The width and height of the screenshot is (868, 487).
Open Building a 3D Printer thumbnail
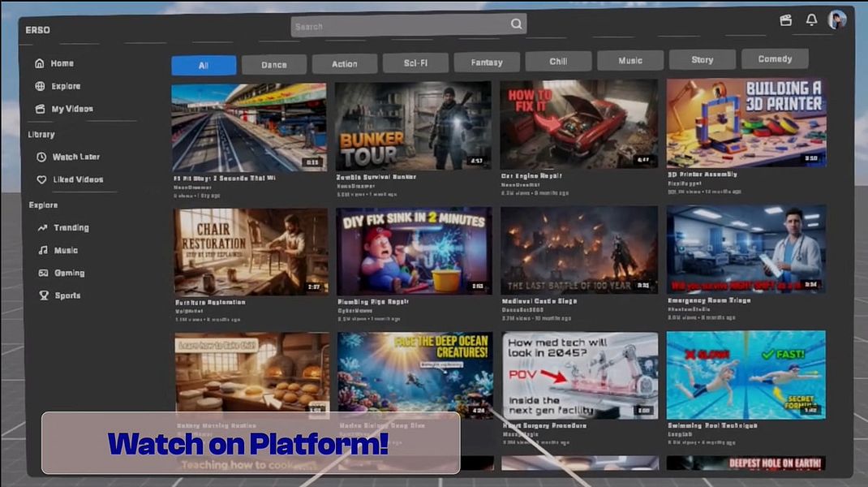click(x=746, y=123)
